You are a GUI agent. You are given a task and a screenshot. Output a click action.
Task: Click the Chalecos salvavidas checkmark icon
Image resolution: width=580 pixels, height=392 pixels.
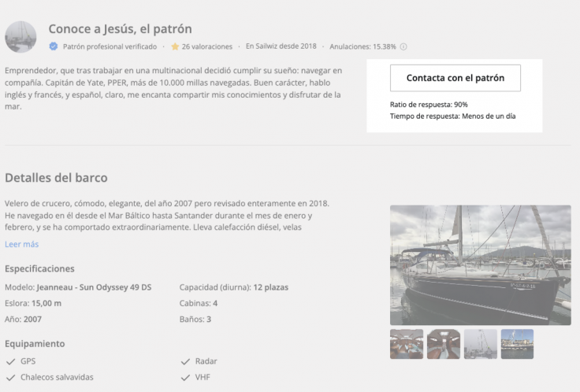11,377
